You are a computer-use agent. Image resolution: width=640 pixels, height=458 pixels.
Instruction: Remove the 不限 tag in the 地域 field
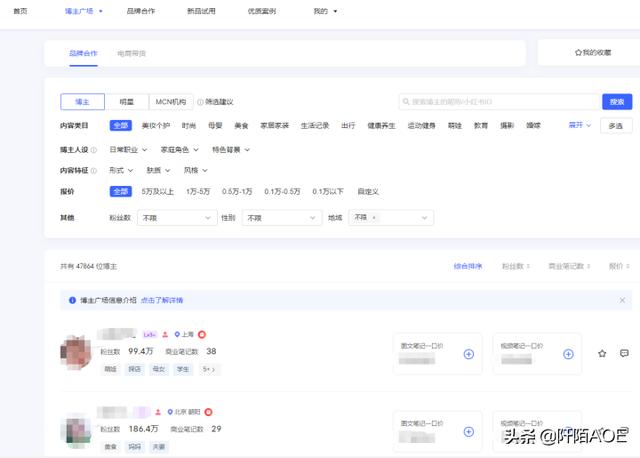pyautogui.click(x=374, y=218)
